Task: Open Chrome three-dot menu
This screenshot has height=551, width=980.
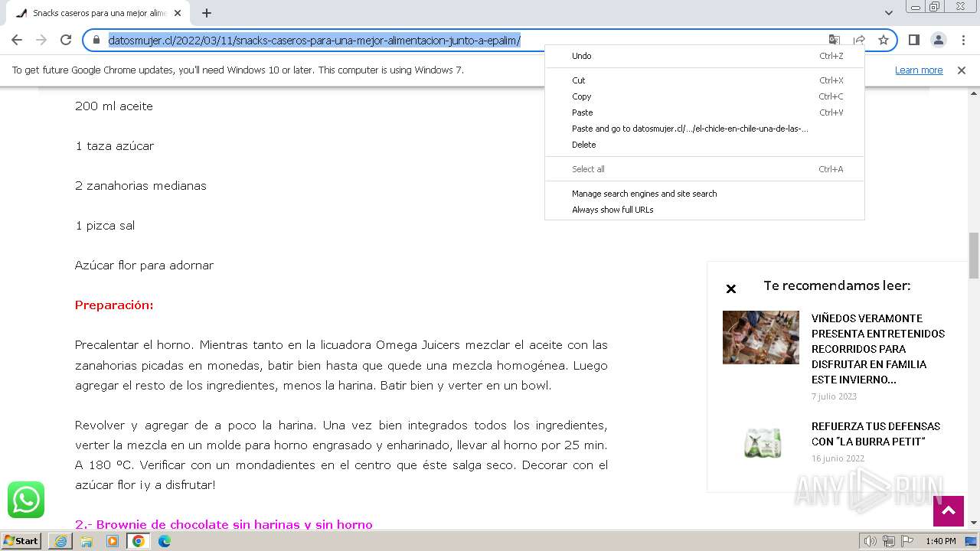Action: coord(962,40)
